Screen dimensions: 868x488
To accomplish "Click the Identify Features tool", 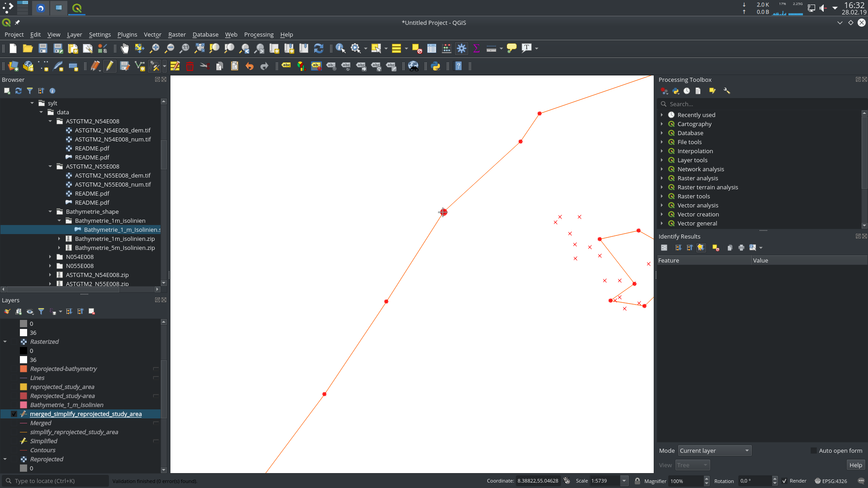I will point(340,48).
